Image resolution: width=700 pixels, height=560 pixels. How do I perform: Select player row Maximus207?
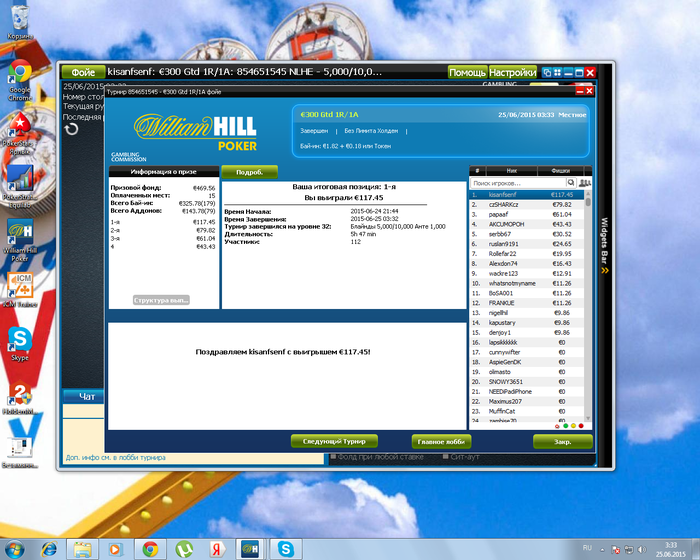click(527, 401)
